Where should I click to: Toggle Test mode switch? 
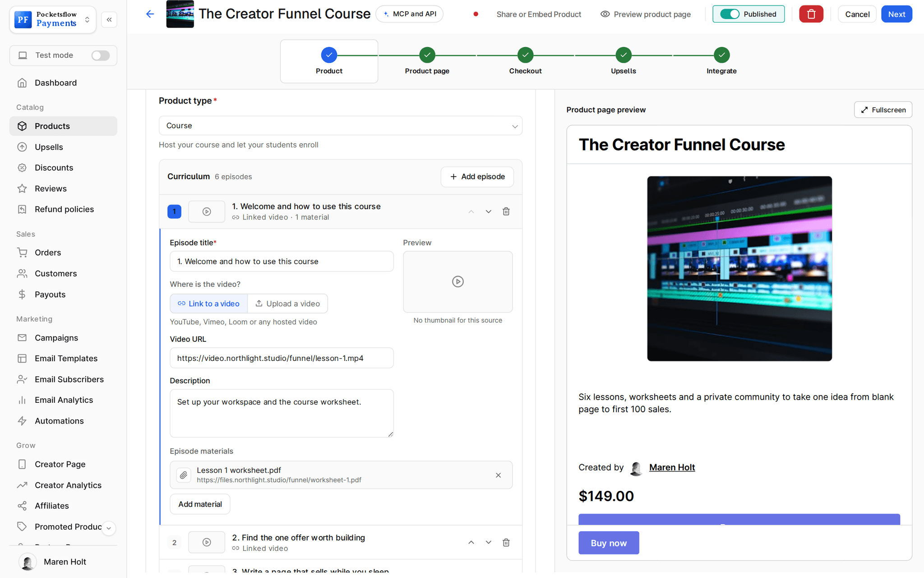[x=100, y=55]
